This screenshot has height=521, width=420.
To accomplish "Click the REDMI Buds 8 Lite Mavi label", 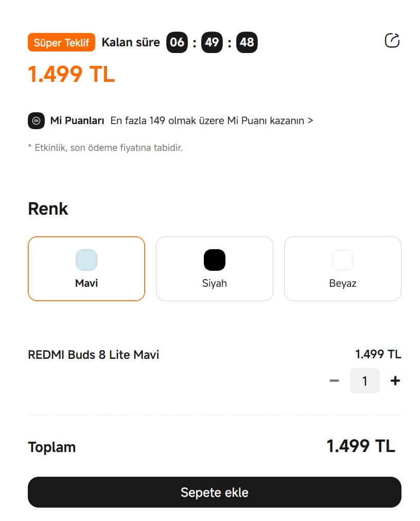I will click(93, 355).
